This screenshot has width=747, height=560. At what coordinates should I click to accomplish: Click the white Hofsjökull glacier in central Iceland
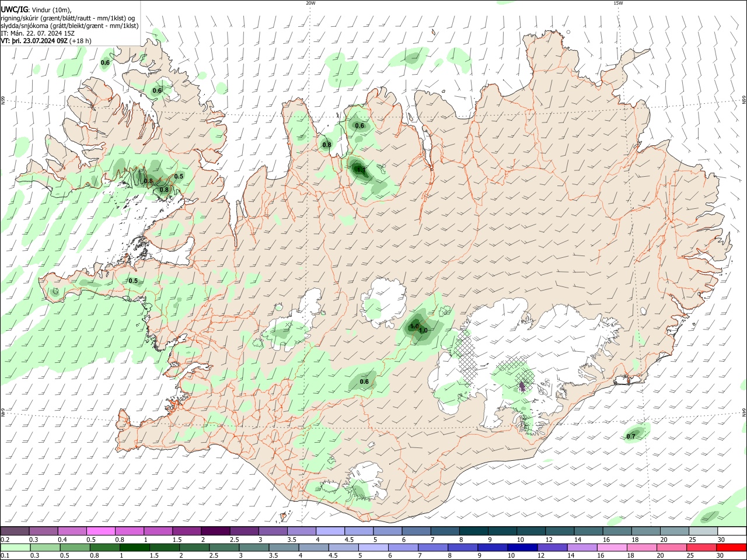point(383,302)
